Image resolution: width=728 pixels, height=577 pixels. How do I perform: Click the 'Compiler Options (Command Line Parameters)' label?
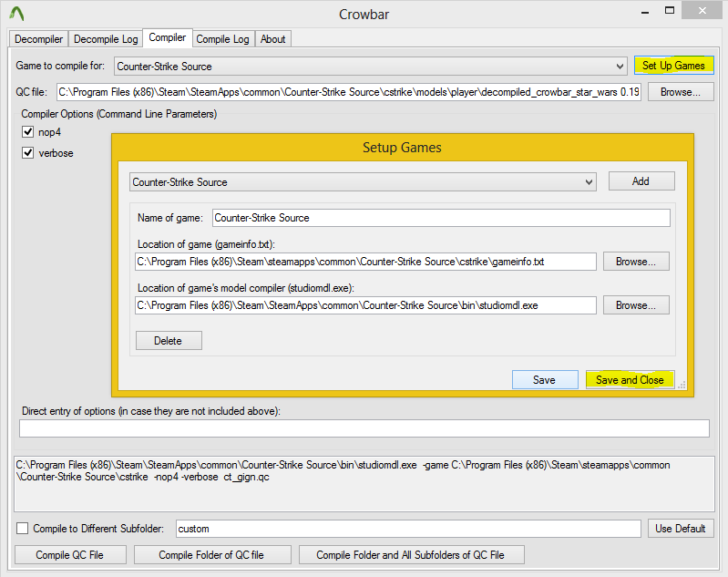(x=118, y=114)
